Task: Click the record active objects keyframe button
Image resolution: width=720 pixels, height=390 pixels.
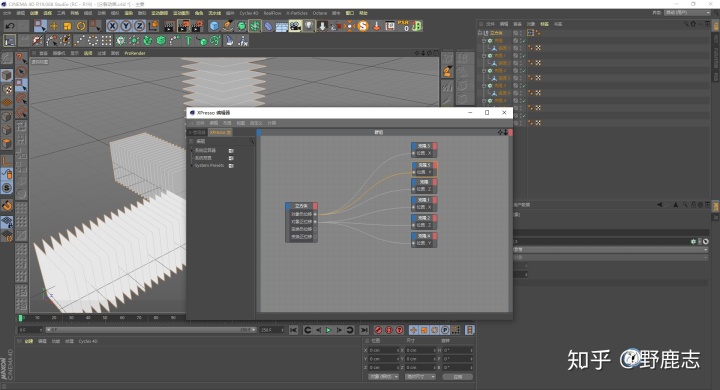Action: 378,330
